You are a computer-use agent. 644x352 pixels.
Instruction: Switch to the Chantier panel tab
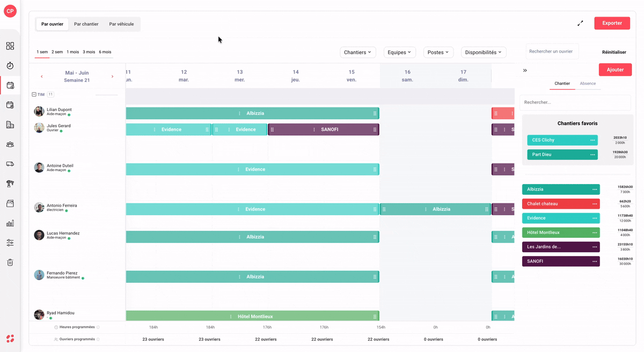pyautogui.click(x=562, y=84)
